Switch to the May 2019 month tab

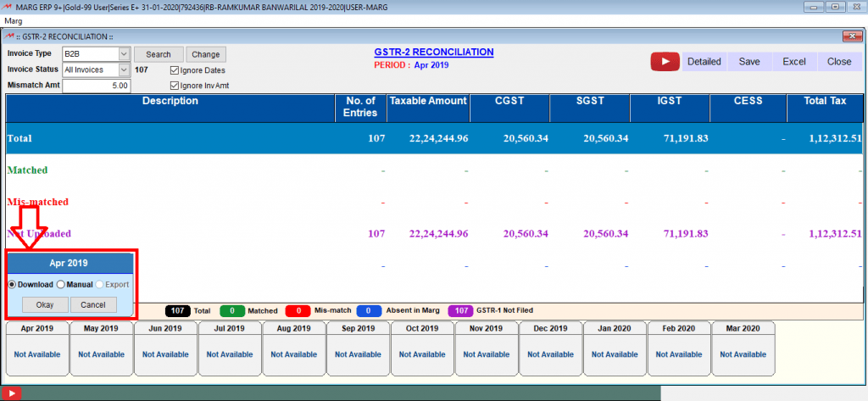coord(102,348)
